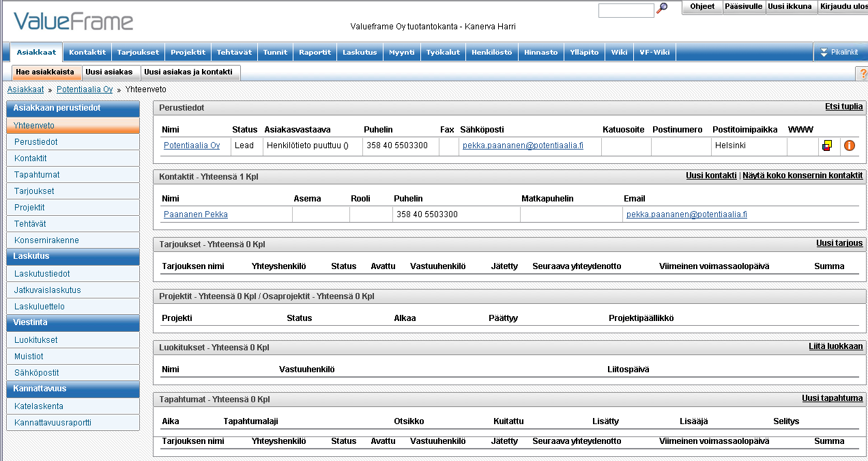Select Perustiedot in the sidebar
Image resolution: width=868 pixels, height=461 pixels.
[x=72, y=142]
